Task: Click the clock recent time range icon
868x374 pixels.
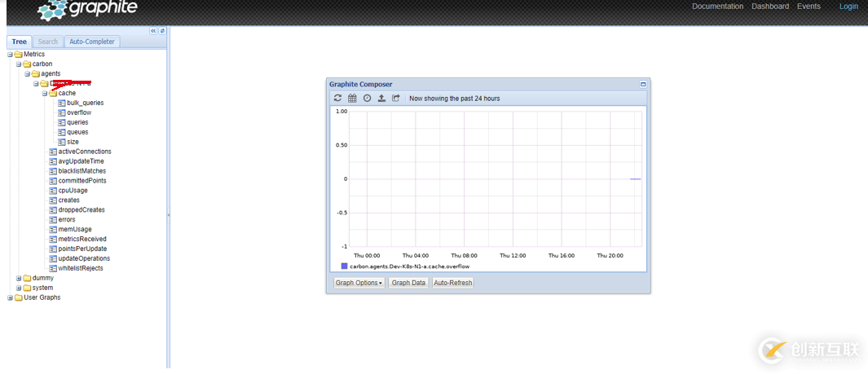Action: [367, 98]
